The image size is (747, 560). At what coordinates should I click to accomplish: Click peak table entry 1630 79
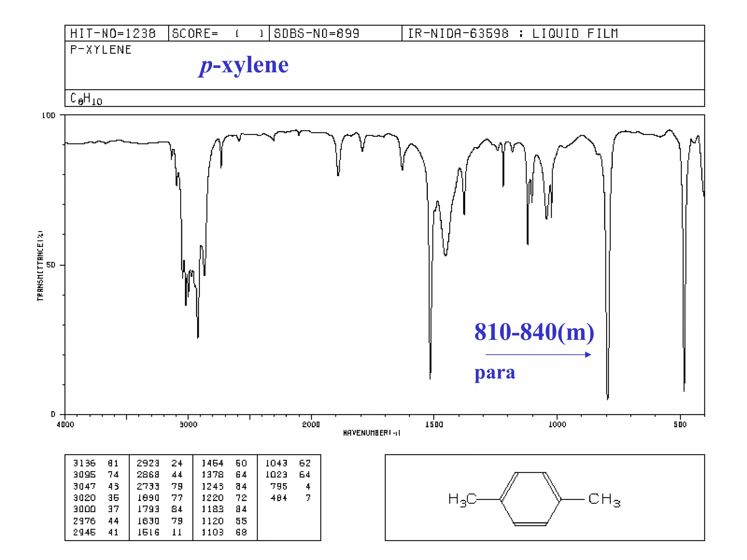160,521
